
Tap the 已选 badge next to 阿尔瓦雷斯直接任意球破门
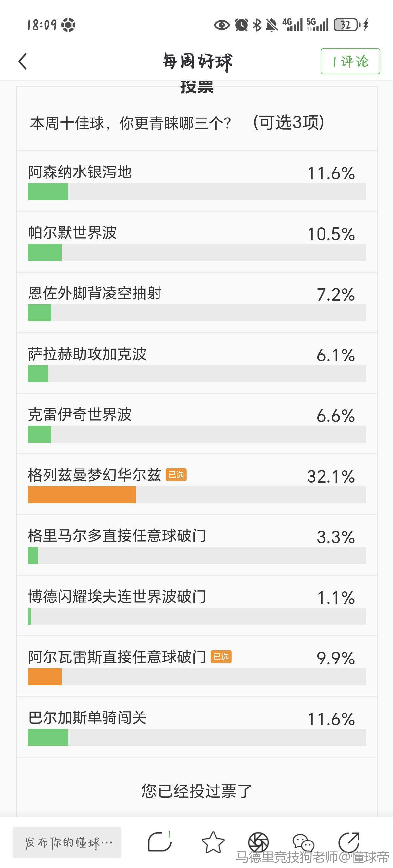pos(221,656)
